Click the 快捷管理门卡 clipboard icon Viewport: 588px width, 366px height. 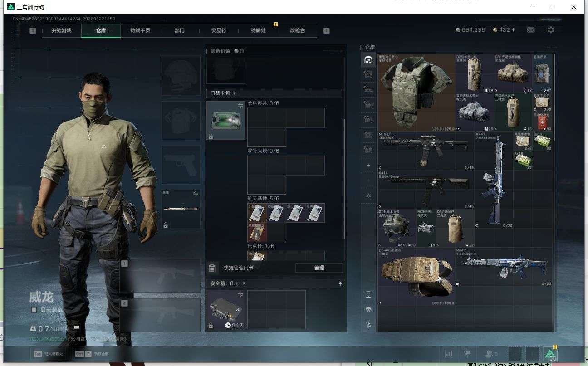[211, 268]
